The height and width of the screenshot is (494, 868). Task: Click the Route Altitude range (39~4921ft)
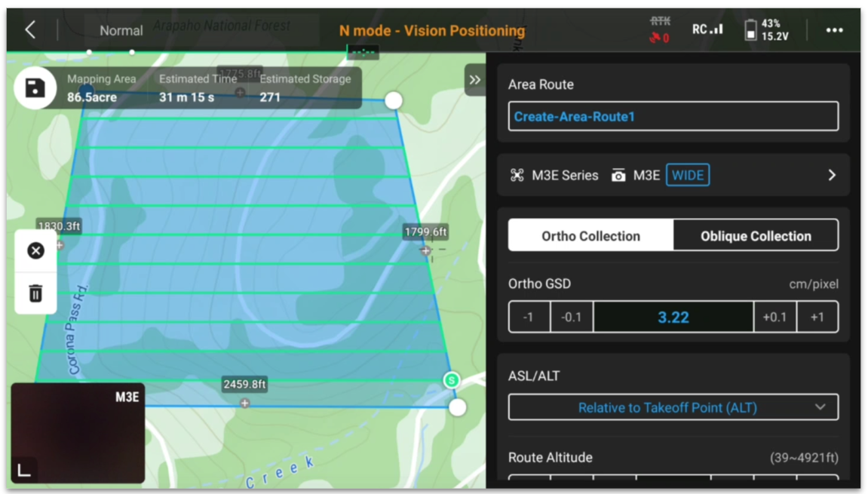click(804, 458)
